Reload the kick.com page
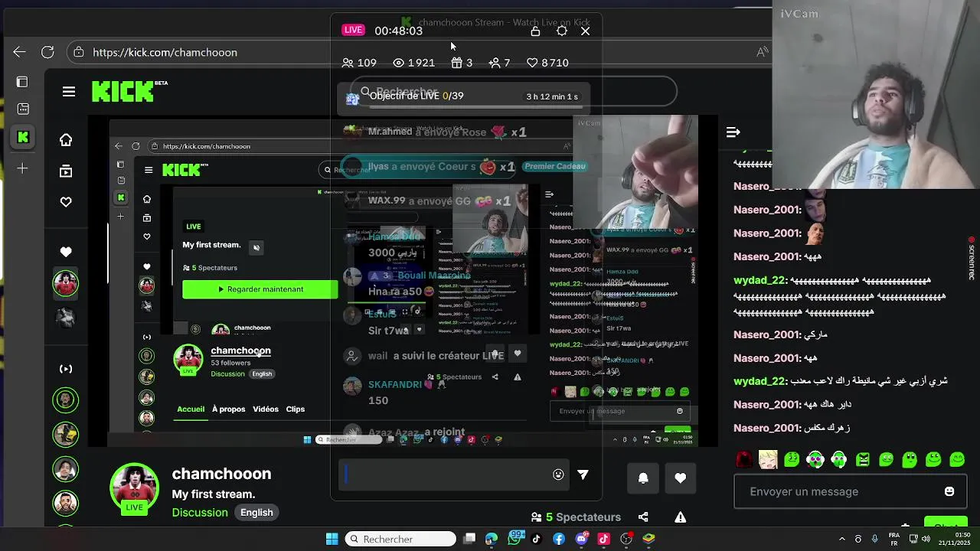Viewport: 980px width, 551px height. [47, 52]
